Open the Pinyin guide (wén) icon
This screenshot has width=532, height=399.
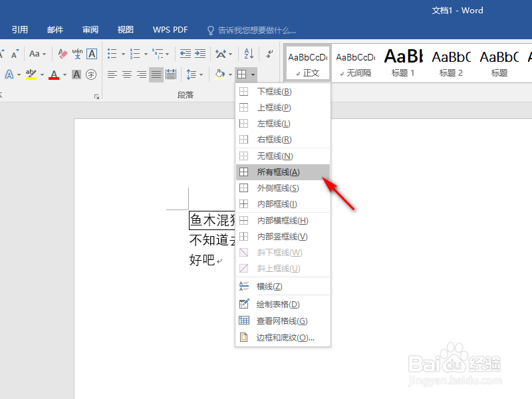click(x=78, y=53)
